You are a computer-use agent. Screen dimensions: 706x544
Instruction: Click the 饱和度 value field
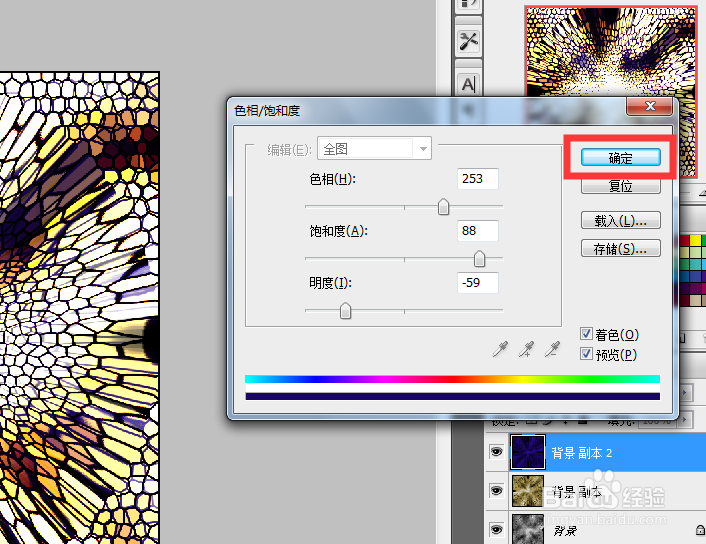click(x=477, y=231)
